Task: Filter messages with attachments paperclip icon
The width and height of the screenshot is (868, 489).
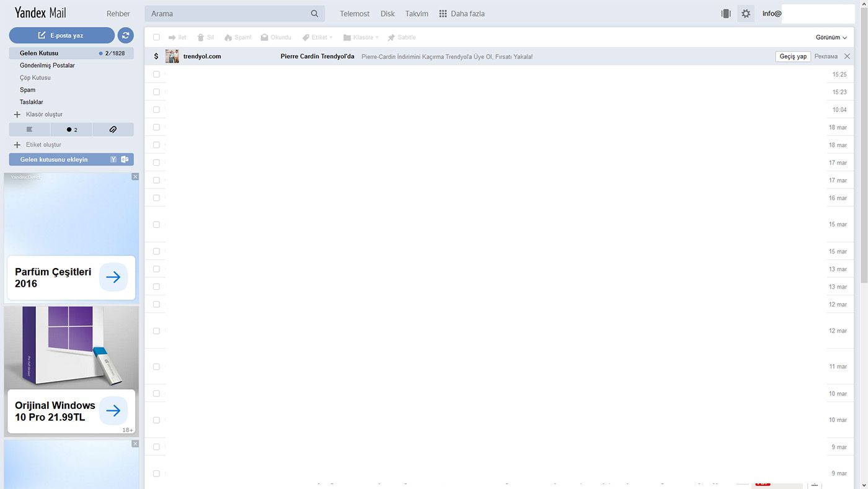Action: tap(113, 130)
